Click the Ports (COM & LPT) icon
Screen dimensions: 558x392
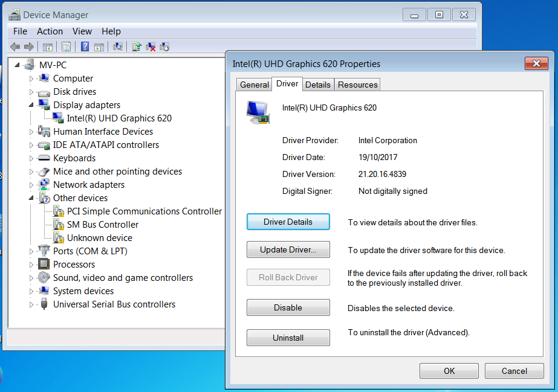(44, 251)
